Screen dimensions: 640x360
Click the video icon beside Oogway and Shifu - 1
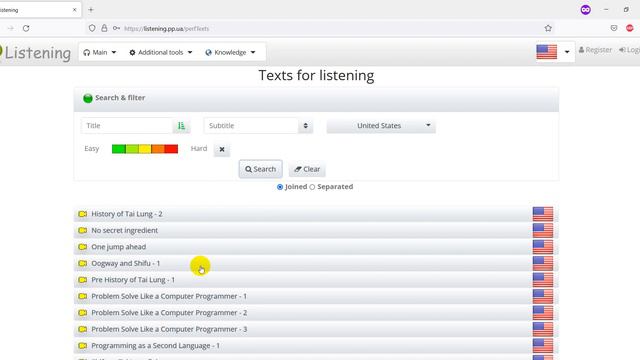[x=82, y=263]
